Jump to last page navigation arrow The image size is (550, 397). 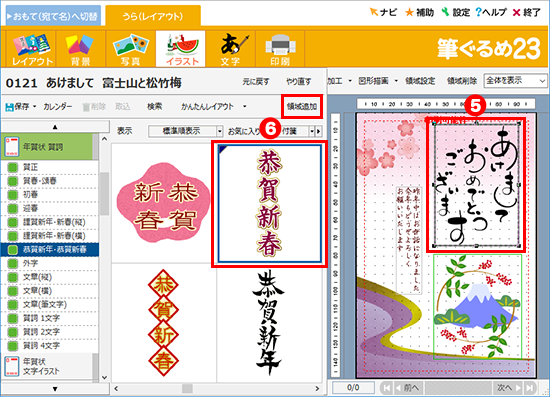pos(530,388)
